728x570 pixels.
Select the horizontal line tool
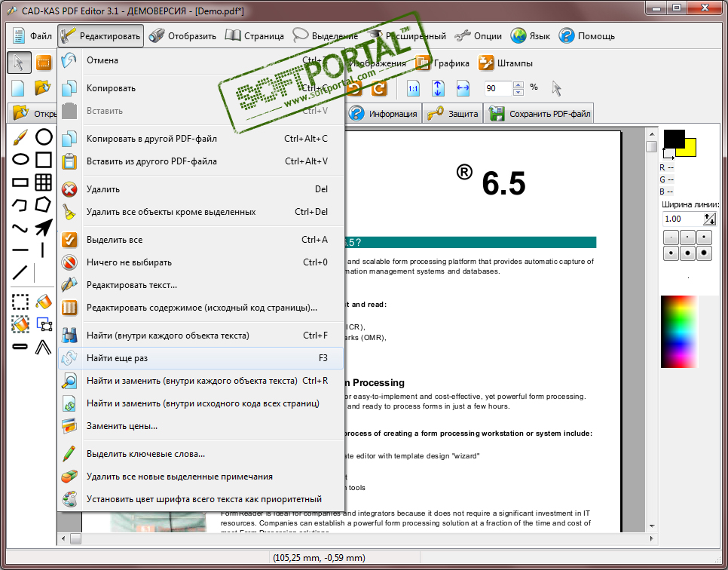pyautogui.click(x=20, y=250)
